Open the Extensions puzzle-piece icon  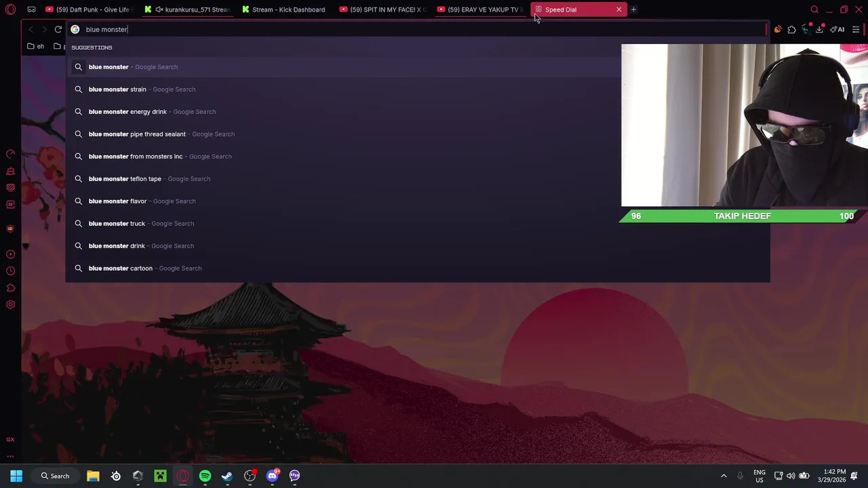click(x=791, y=29)
